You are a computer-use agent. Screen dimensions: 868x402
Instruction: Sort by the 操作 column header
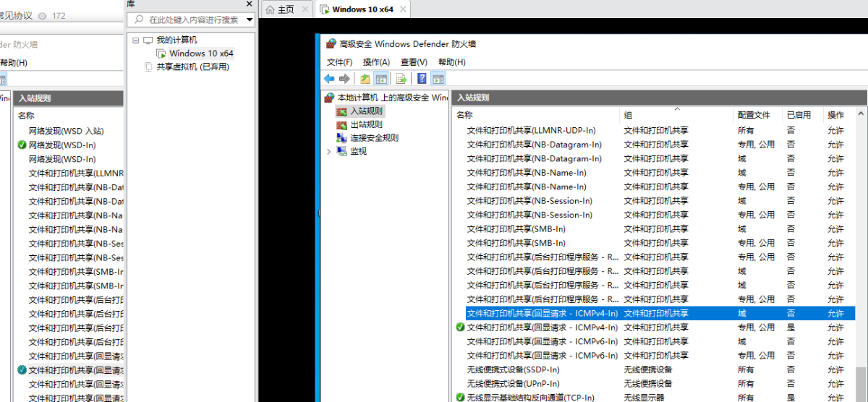[x=839, y=115]
